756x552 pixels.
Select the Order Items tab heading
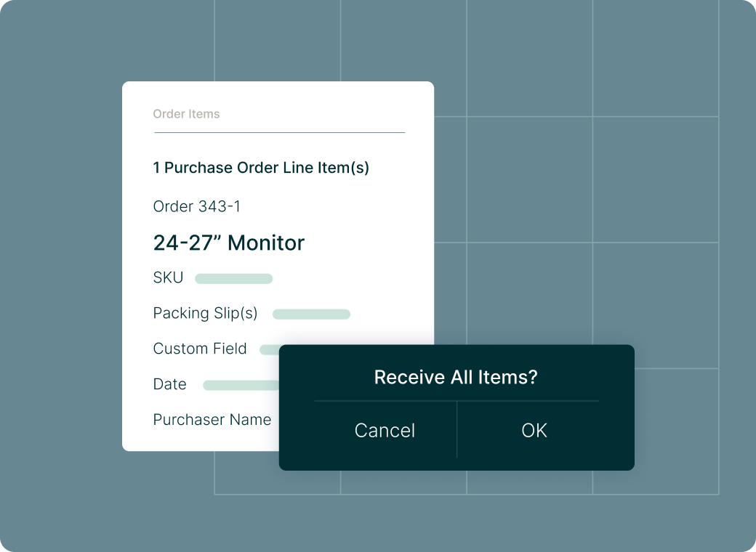(186, 114)
